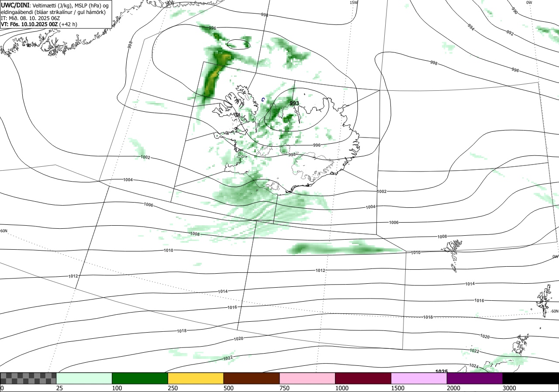Select the "eldingaábendi (bláar strikalínur / gul hámörk)" line

53,12
